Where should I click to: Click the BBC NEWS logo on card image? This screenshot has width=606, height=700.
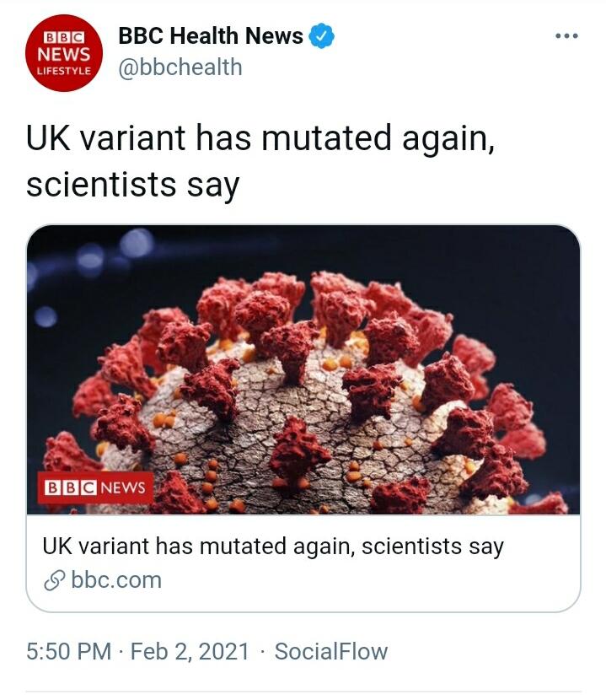tap(95, 487)
